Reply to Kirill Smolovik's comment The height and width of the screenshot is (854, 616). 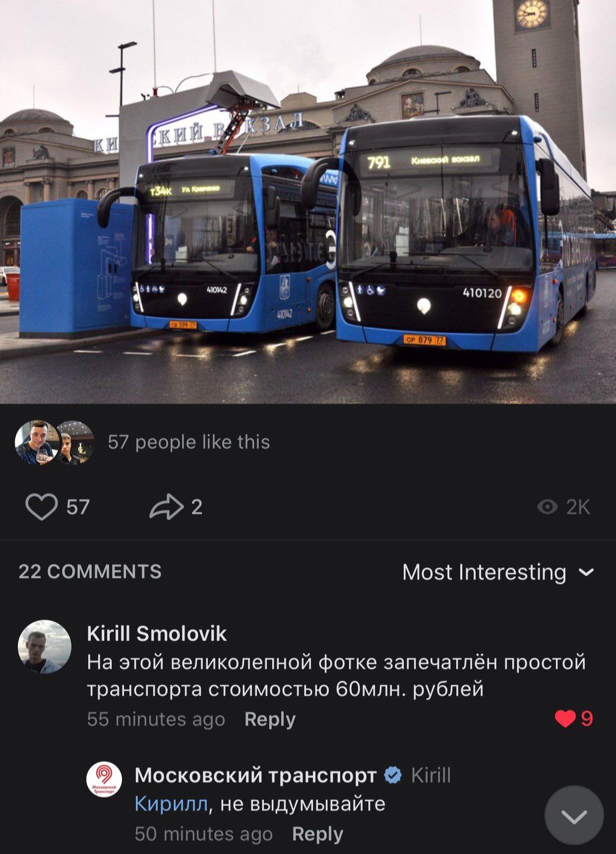click(x=270, y=719)
